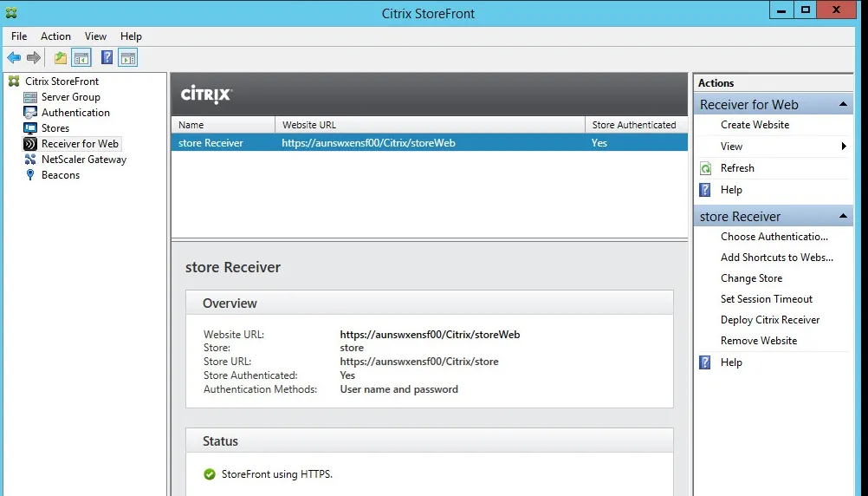
Task: Click the Store URL value in Overview
Action: [419, 362]
